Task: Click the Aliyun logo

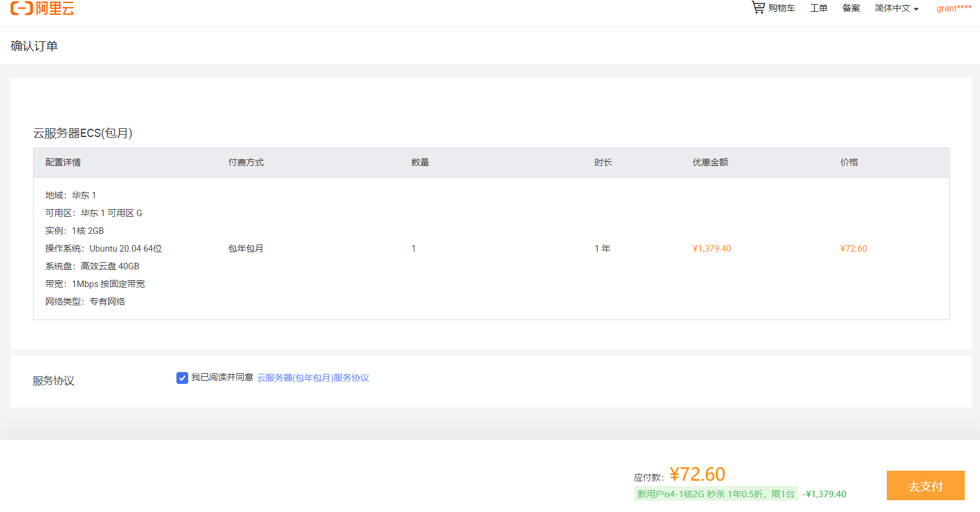Action: click(42, 8)
